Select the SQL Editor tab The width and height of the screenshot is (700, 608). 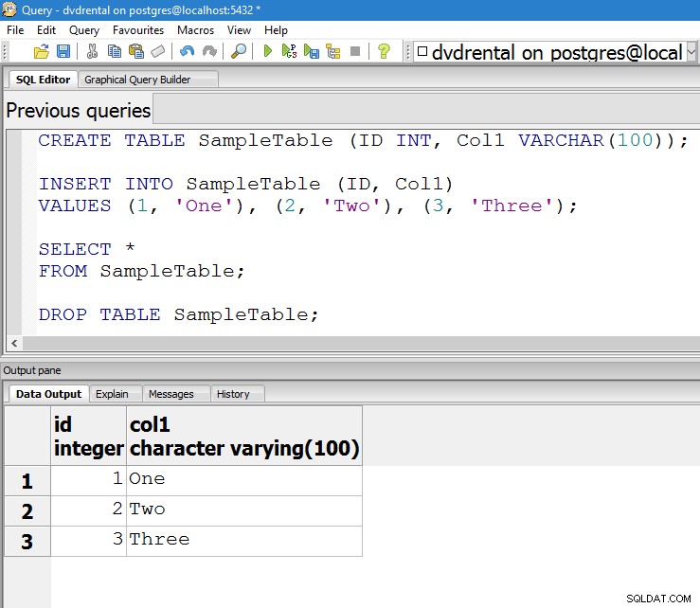pos(43,80)
